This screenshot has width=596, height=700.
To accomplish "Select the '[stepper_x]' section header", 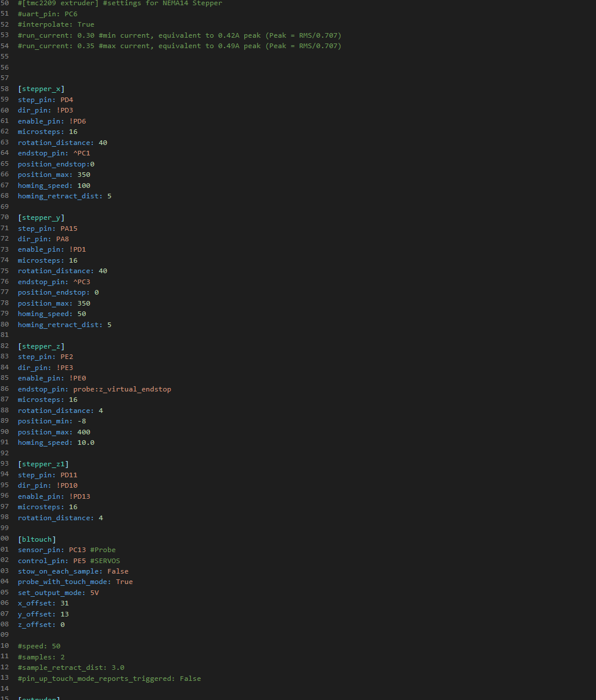I will (41, 89).
